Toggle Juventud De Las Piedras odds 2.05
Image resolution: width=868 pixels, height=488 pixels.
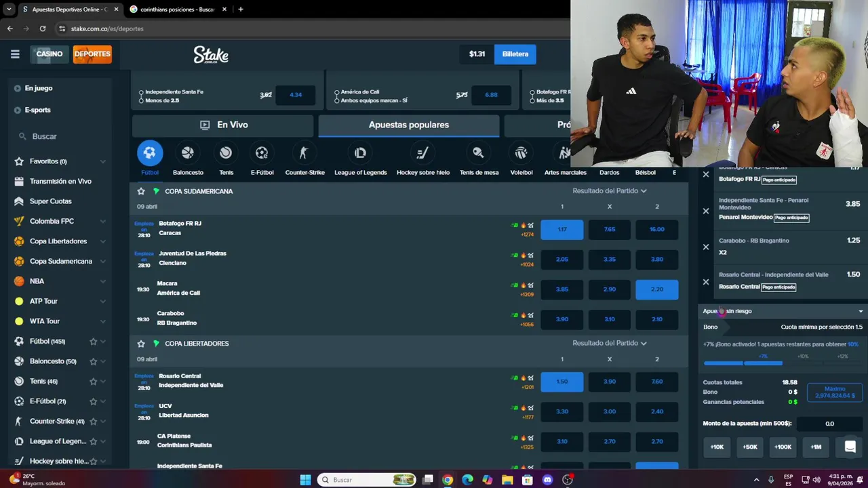click(561, 259)
